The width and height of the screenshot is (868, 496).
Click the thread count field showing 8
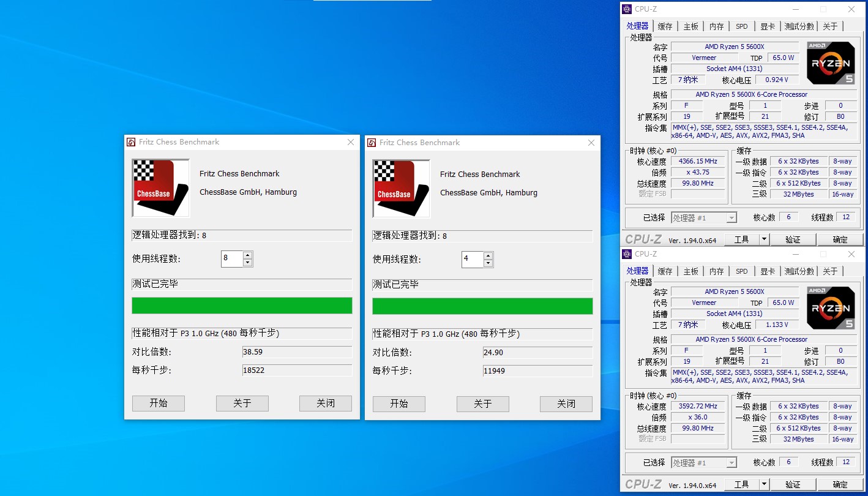(x=232, y=259)
